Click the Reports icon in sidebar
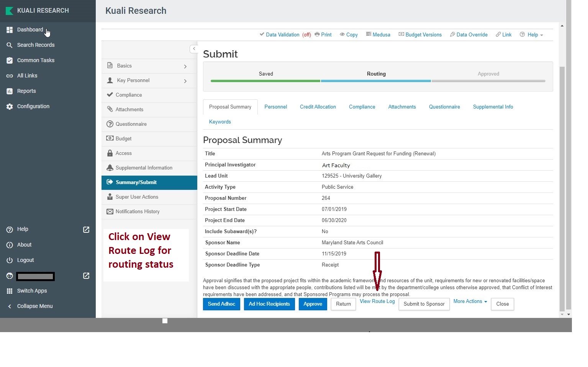This screenshot has height=367, width=588. tap(10, 91)
